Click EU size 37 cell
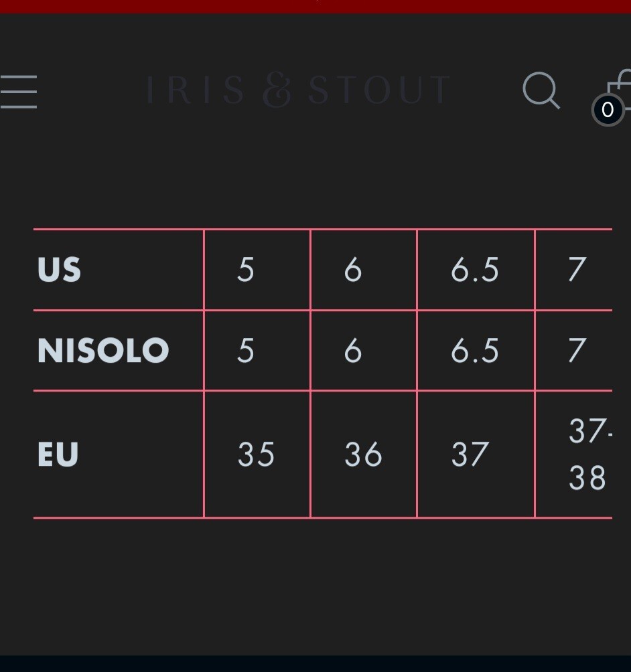The image size is (631, 672). [x=476, y=454]
